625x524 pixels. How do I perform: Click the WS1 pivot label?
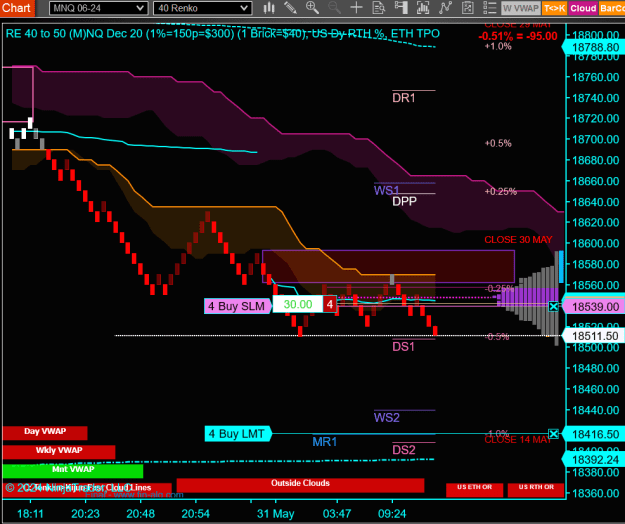[386, 190]
